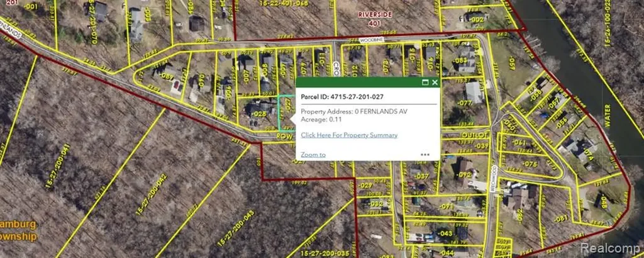This screenshot has height=258, width=644.
Task: Open the Click Here For Property Summary link
Action: pyautogui.click(x=349, y=135)
